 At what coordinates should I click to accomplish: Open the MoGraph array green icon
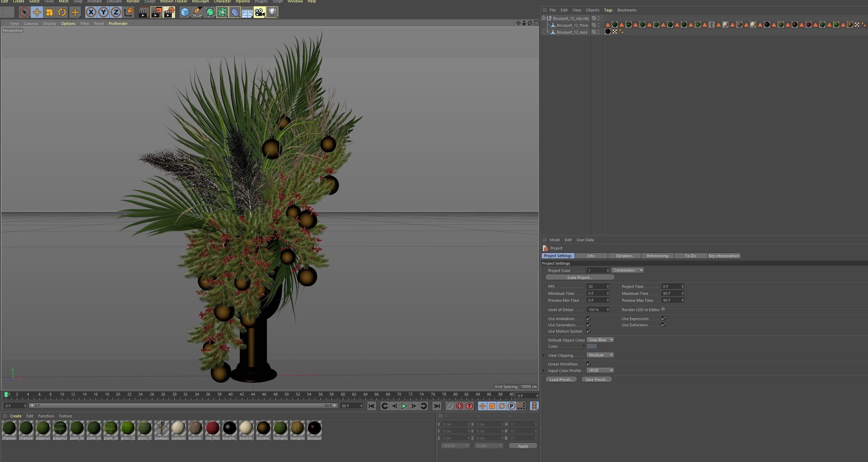[x=222, y=12]
